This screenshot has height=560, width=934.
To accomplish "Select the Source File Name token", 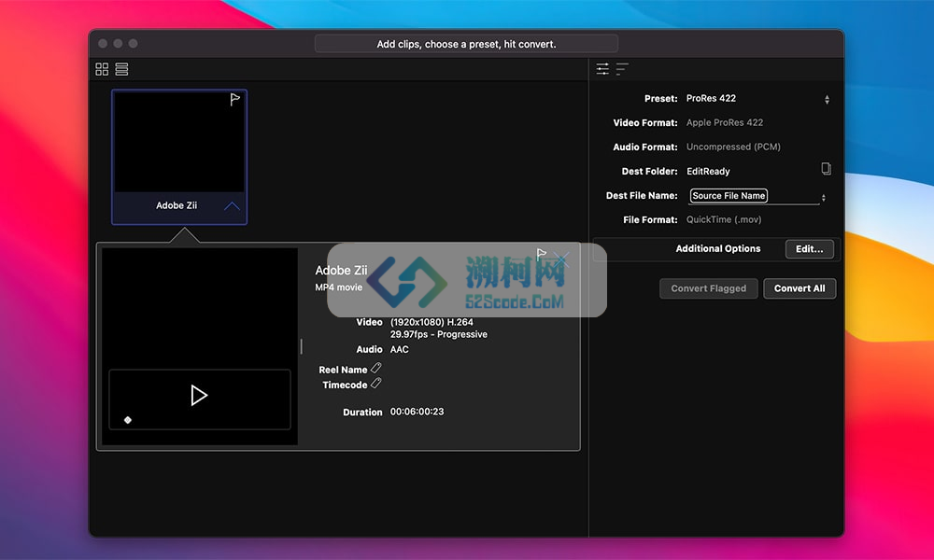I will [729, 196].
